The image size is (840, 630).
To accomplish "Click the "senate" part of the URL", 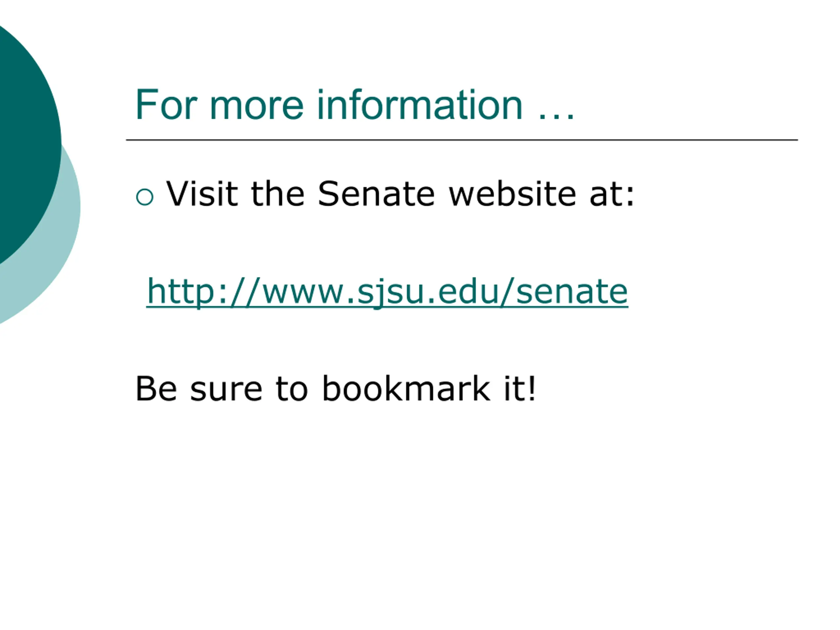I will pos(572,292).
